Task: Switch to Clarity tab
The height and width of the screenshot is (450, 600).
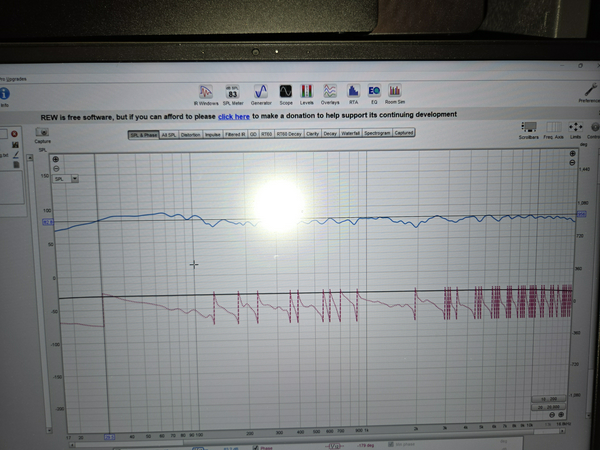Action: click(x=312, y=134)
